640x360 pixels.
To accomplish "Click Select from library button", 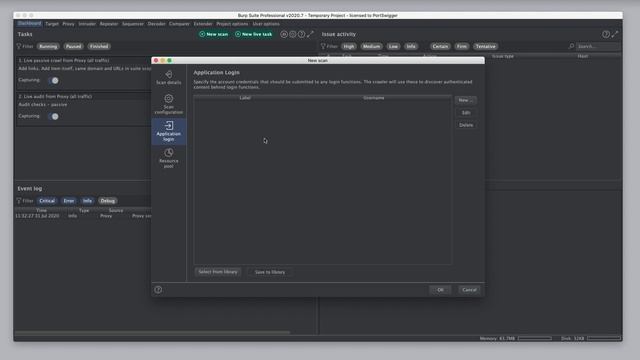I will pyautogui.click(x=218, y=272).
